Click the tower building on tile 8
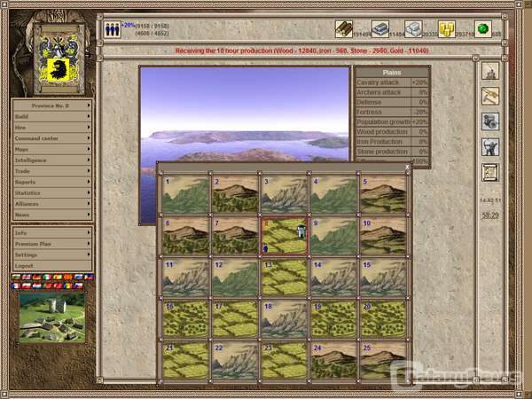 coord(301,231)
